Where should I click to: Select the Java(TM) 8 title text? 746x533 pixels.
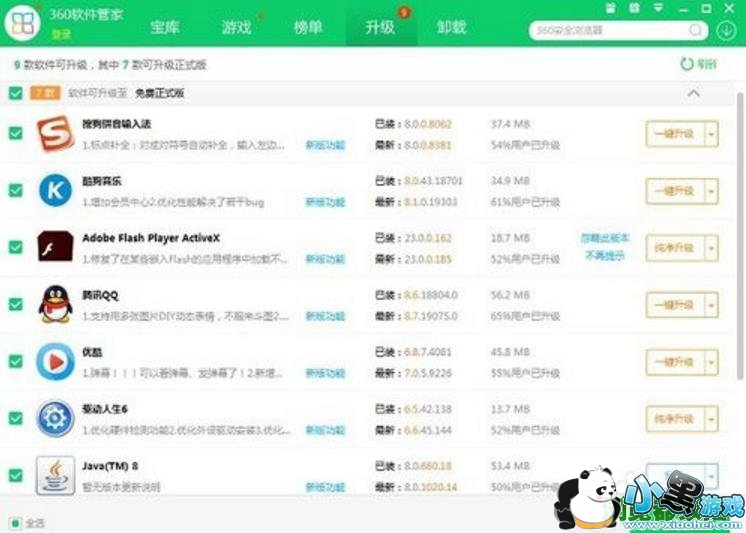(x=110, y=466)
